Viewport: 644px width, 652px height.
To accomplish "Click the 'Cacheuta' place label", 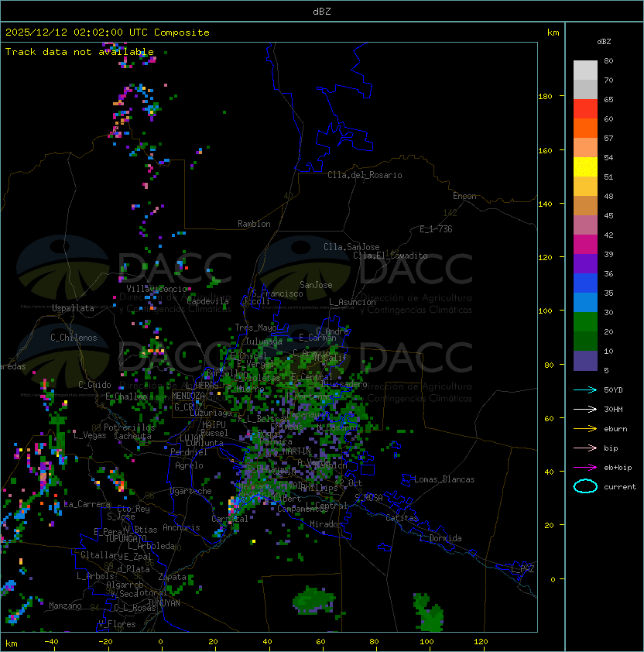I will click(x=132, y=436).
